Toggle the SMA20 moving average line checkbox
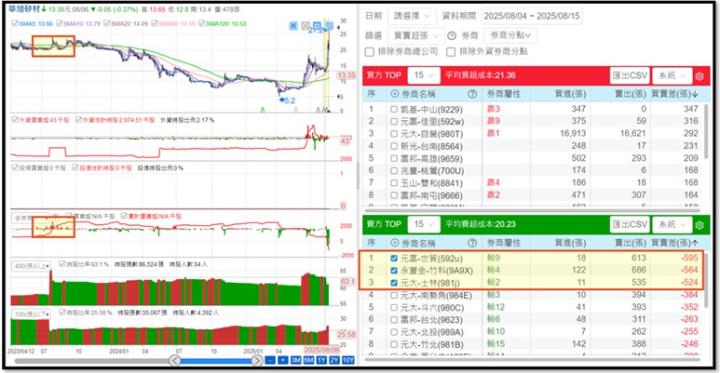 point(108,23)
